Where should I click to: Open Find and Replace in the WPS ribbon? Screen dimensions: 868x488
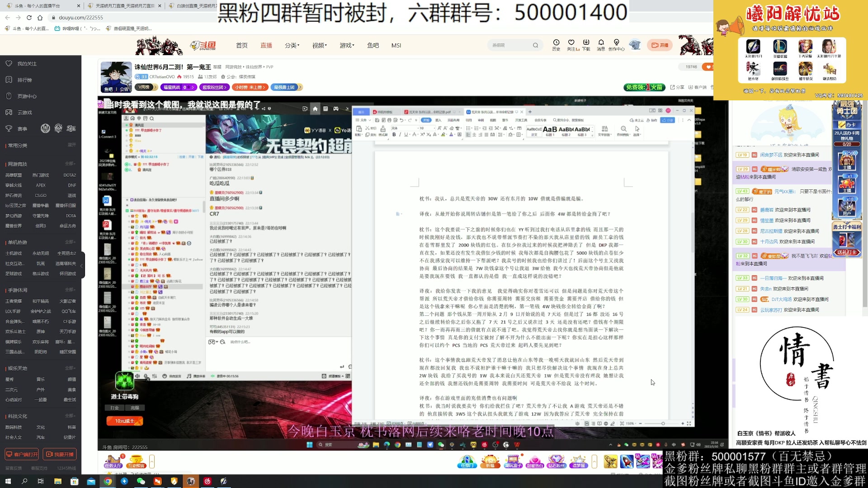(624, 129)
